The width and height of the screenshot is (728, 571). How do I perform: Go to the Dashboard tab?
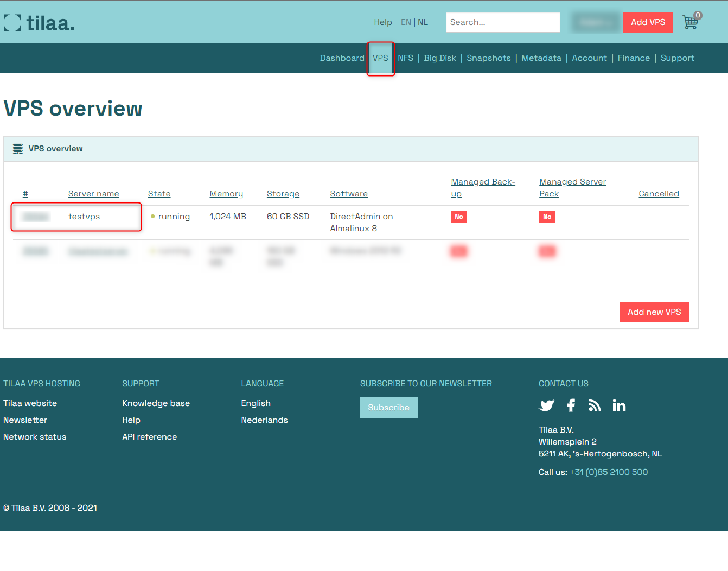coord(342,58)
